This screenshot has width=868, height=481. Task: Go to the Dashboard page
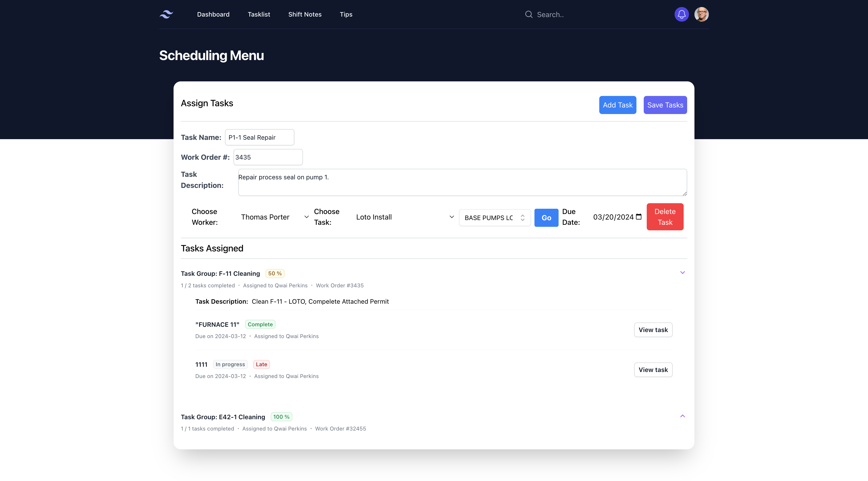pyautogui.click(x=213, y=15)
